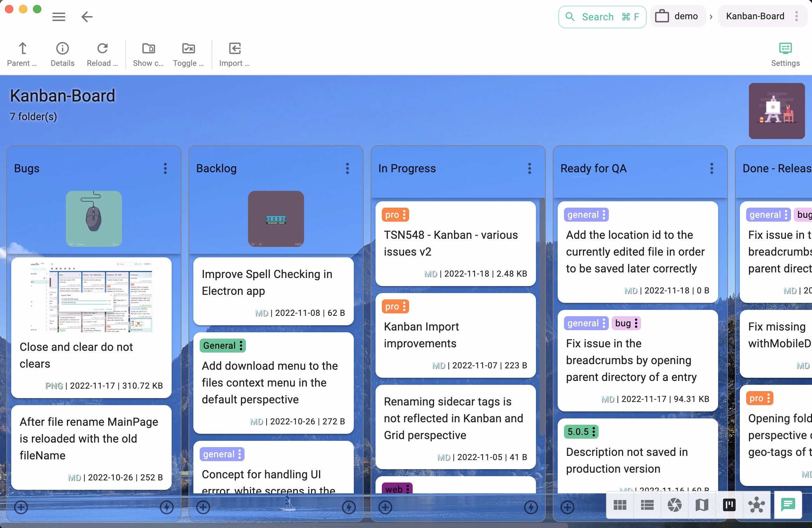Open the bug tag menu on breadcrumbs card
This screenshot has height=528, width=812.
point(636,323)
